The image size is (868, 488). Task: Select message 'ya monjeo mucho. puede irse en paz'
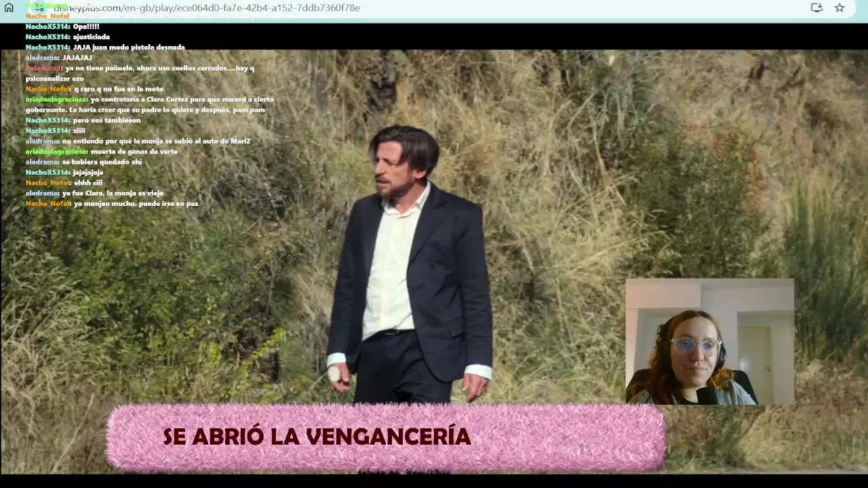[x=136, y=203]
